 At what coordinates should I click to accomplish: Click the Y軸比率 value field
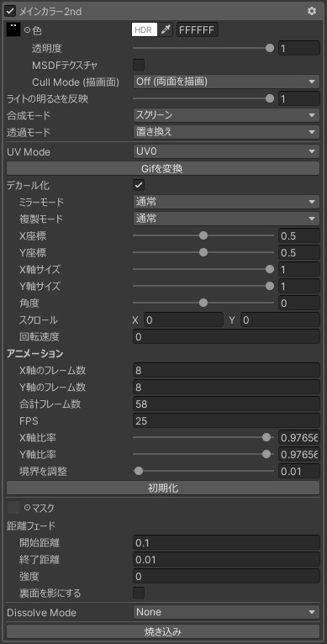coord(299,454)
